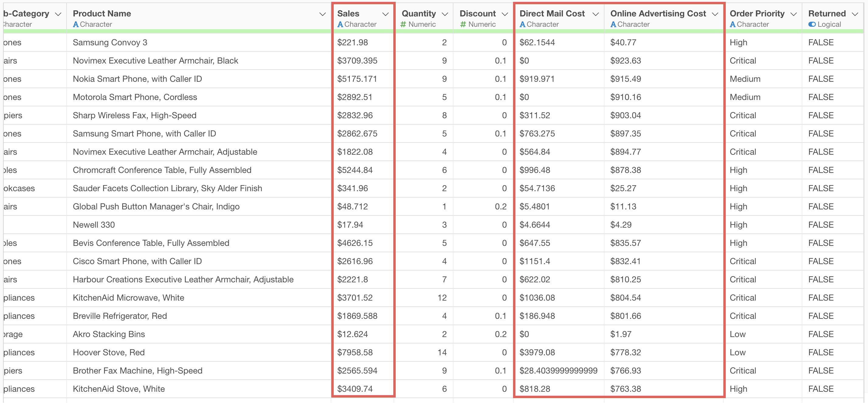Viewport: 868px width, 403px height.
Task: Select the Online Advertising Cost column header
Action: pyautogui.click(x=664, y=18)
